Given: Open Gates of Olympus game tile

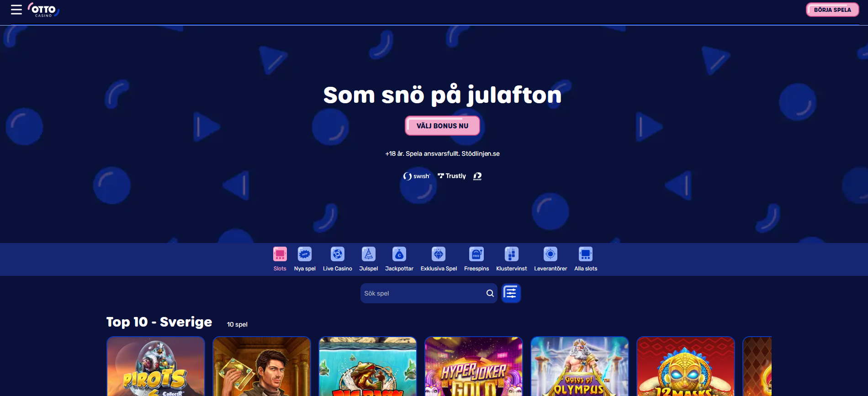Looking at the screenshot, I should [x=580, y=366].
